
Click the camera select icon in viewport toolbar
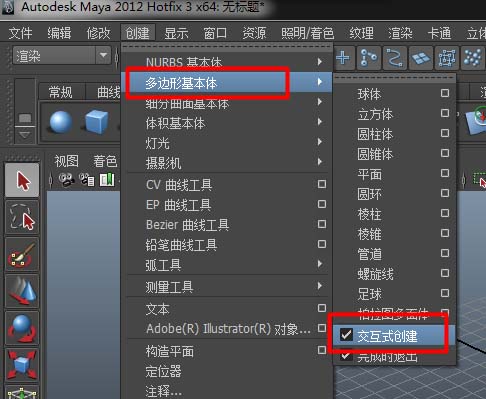click(x=66, y=180)
